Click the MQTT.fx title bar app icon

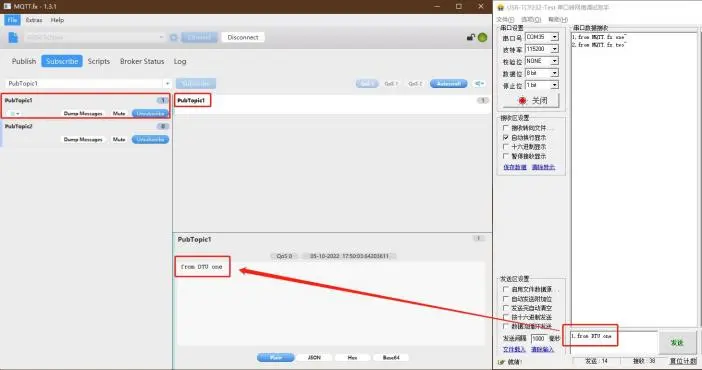(7, 6)
